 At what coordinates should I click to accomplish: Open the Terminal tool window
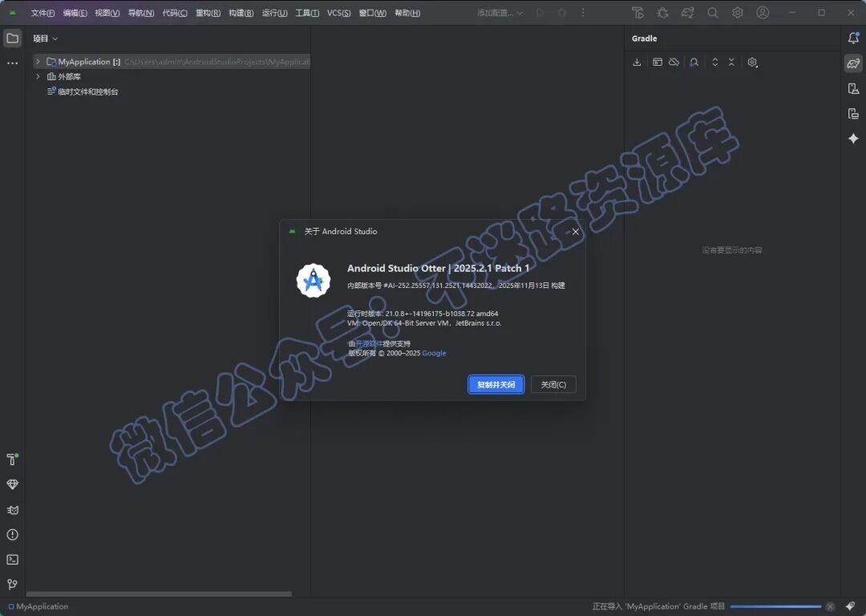coord(12,560)
